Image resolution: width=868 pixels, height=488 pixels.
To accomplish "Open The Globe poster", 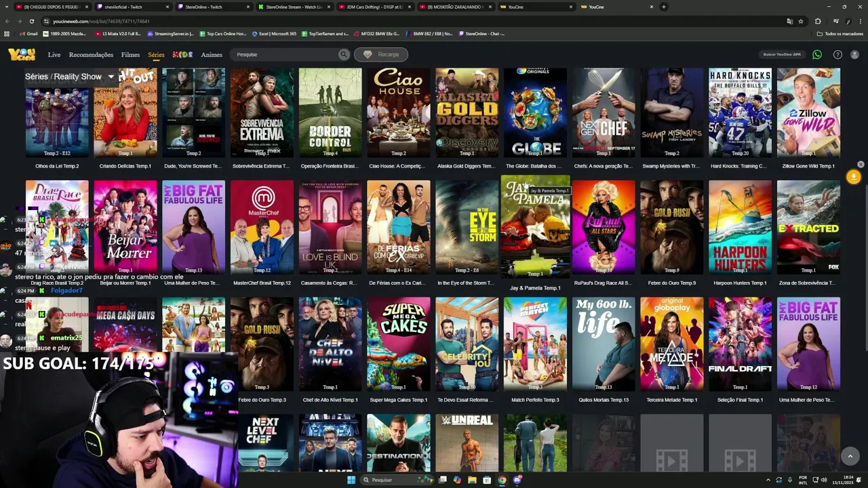I will click(535, 113).
